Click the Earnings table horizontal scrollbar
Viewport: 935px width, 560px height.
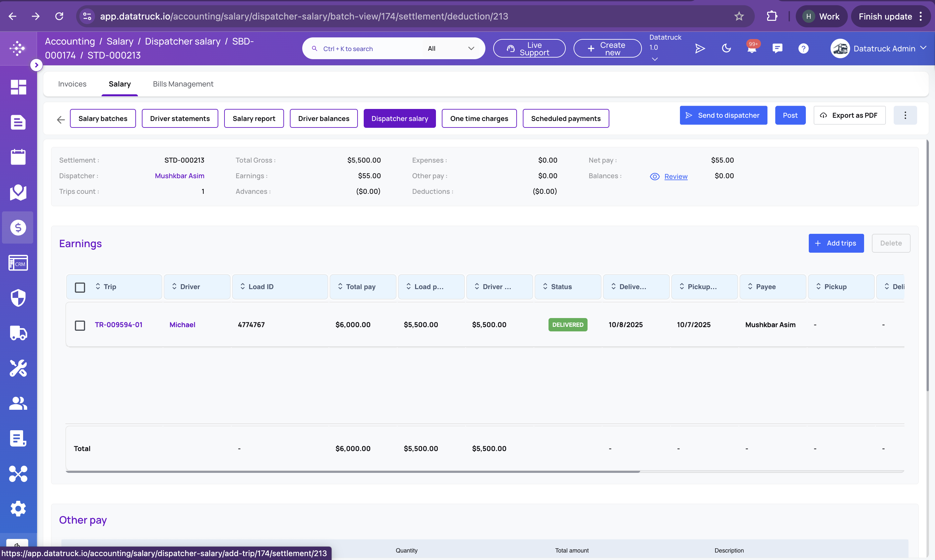point(353,472)
